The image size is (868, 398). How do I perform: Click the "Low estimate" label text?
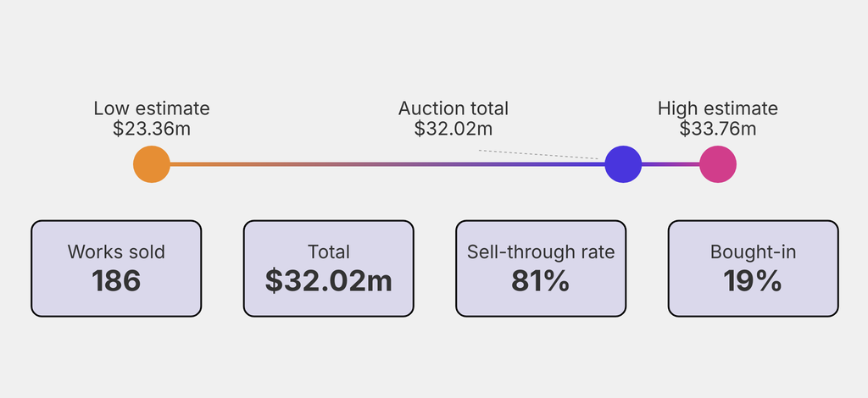152,108
